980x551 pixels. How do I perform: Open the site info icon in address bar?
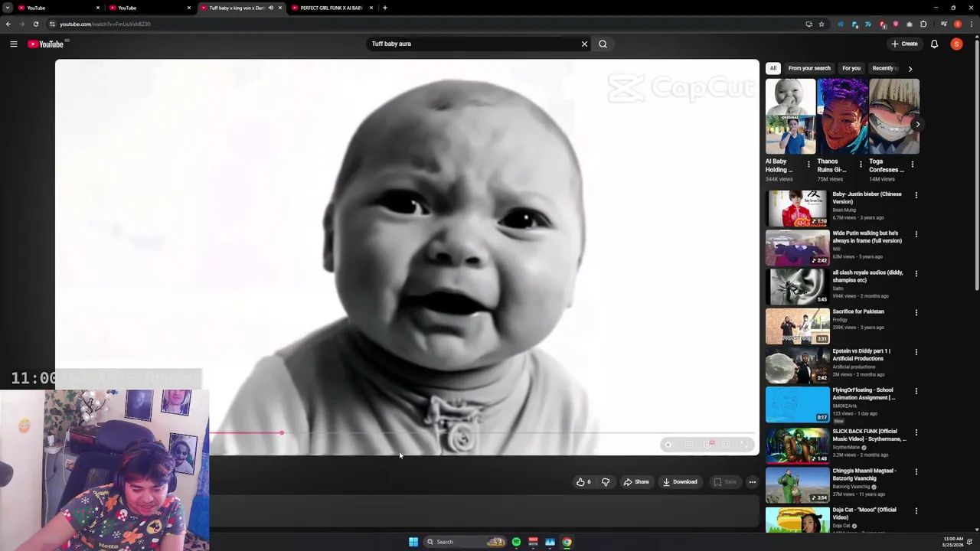pyautogui.click(x=53, y=24)
